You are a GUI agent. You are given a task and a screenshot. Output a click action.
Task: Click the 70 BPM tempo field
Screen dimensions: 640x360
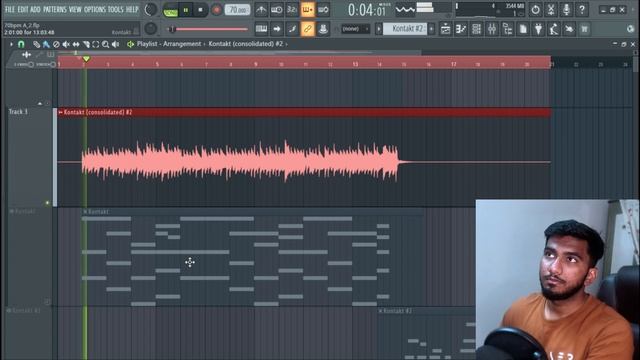[x=237, y=9]
